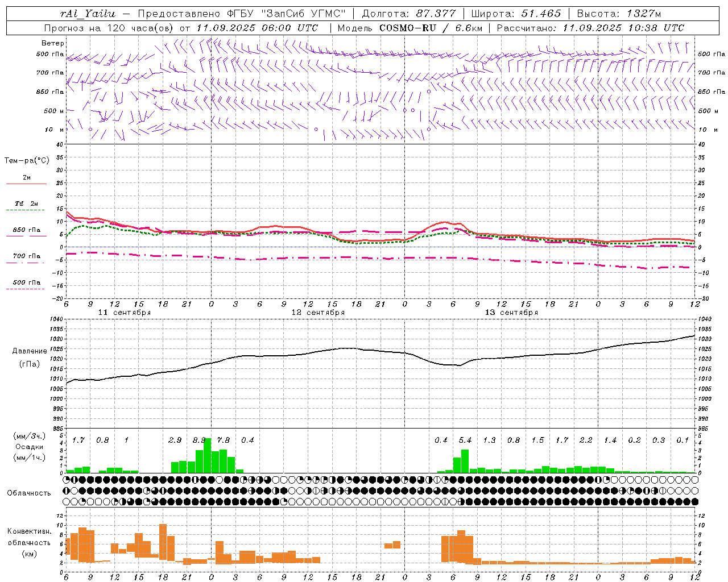Click the precipitation value "8.9"
The height and width of the screenshot is (582, 728).
point(199,440)
